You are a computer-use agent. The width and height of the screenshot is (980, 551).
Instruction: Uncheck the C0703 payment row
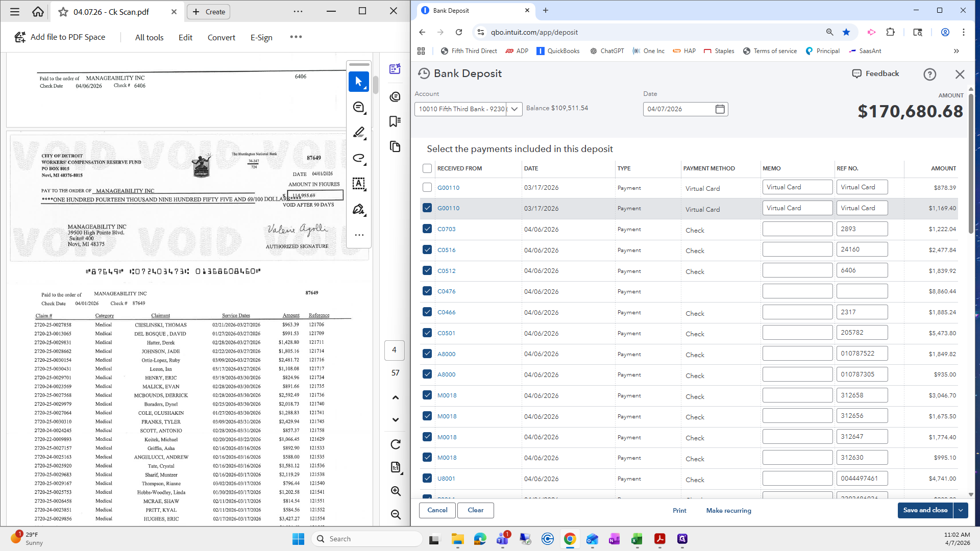(427, 229)
